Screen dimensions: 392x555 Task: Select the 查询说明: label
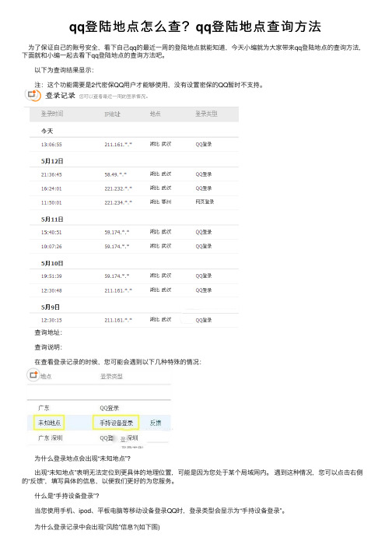(48, 348)
